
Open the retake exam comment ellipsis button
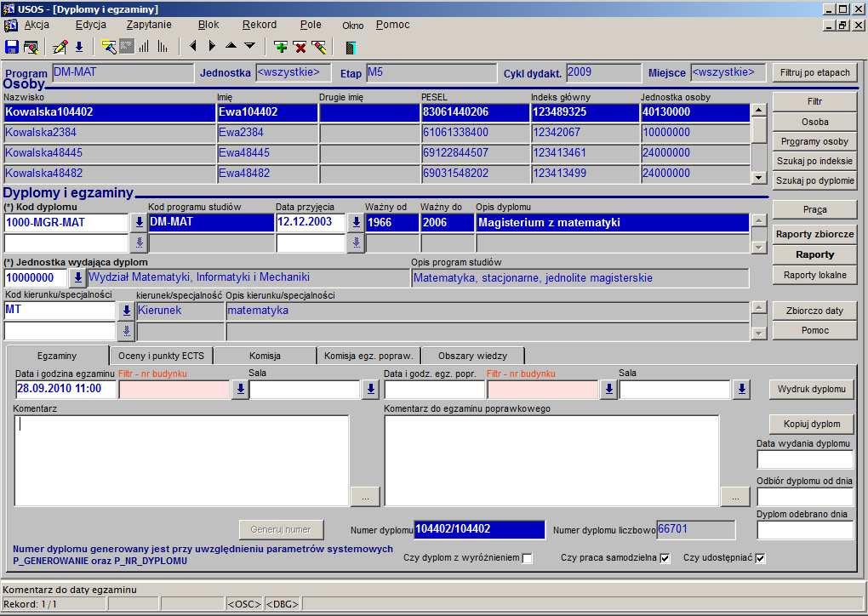pos(735,498)
